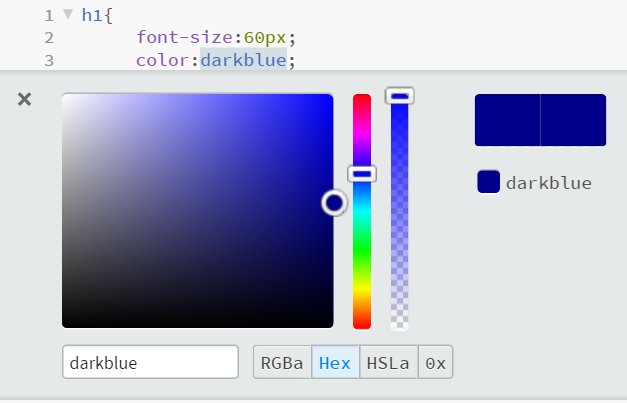The height and width of the screenshot is (403, 627).
Task: Click the darkblue label in used colors list
Action: (549, 184)
